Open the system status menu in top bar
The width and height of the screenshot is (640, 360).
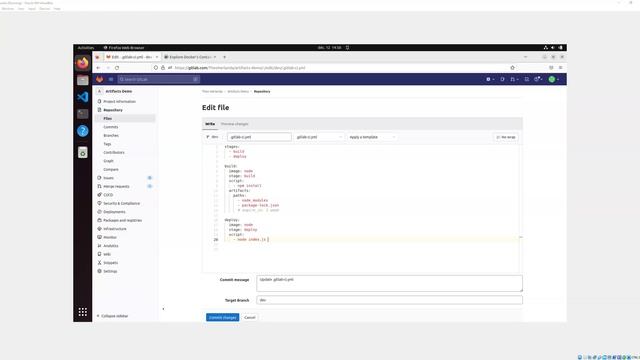(x=553, y=48)
